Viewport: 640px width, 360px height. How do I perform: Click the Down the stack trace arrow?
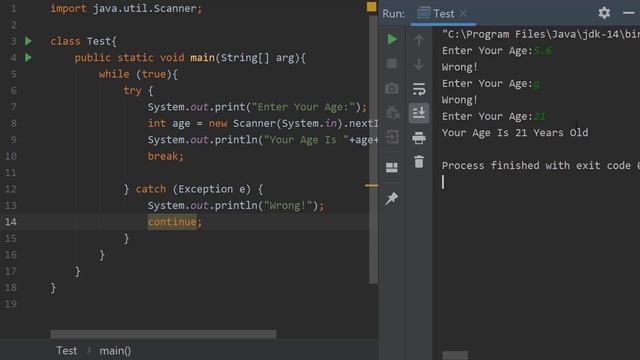tap(419, 64)
